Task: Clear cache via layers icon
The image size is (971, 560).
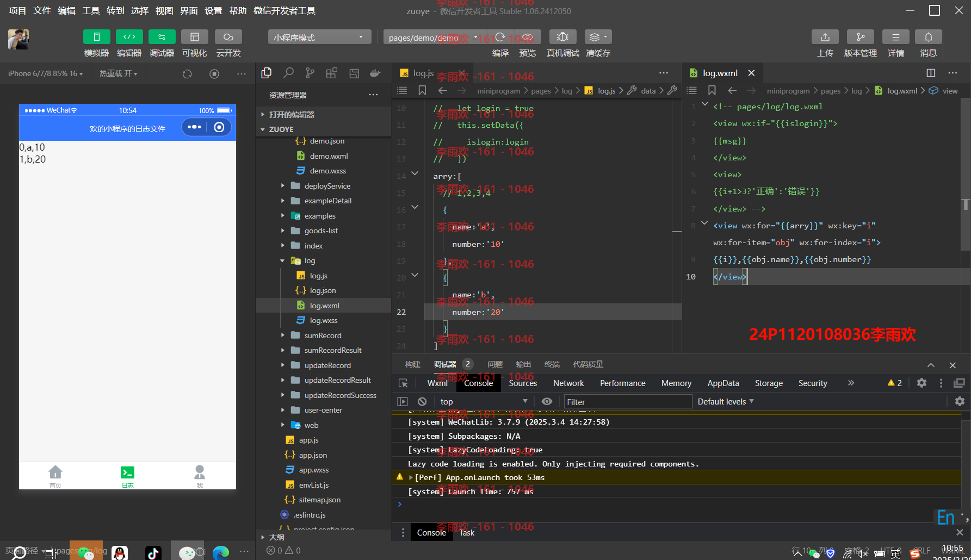Action: [x=598, y=37]
